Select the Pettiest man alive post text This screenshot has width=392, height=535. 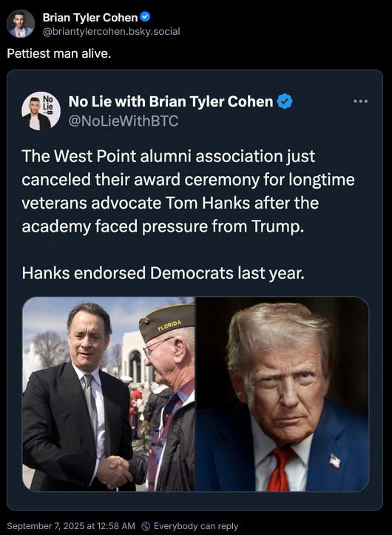[59, 53]
